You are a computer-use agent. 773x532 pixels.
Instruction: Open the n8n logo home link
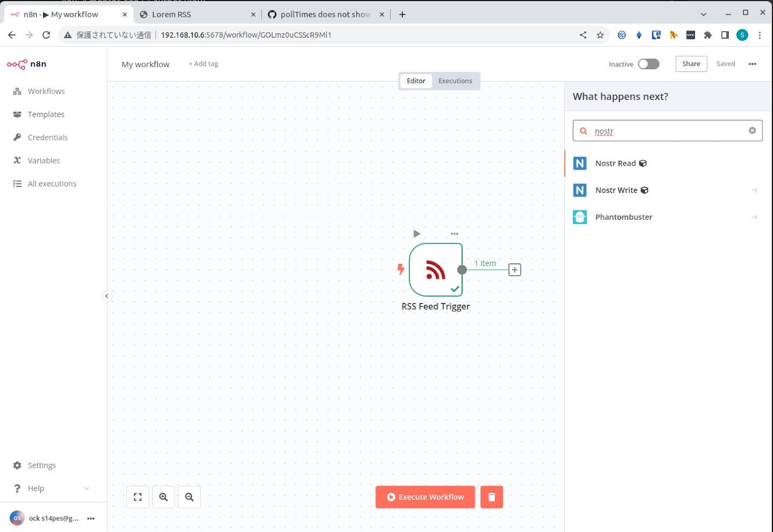pos(27,64)
